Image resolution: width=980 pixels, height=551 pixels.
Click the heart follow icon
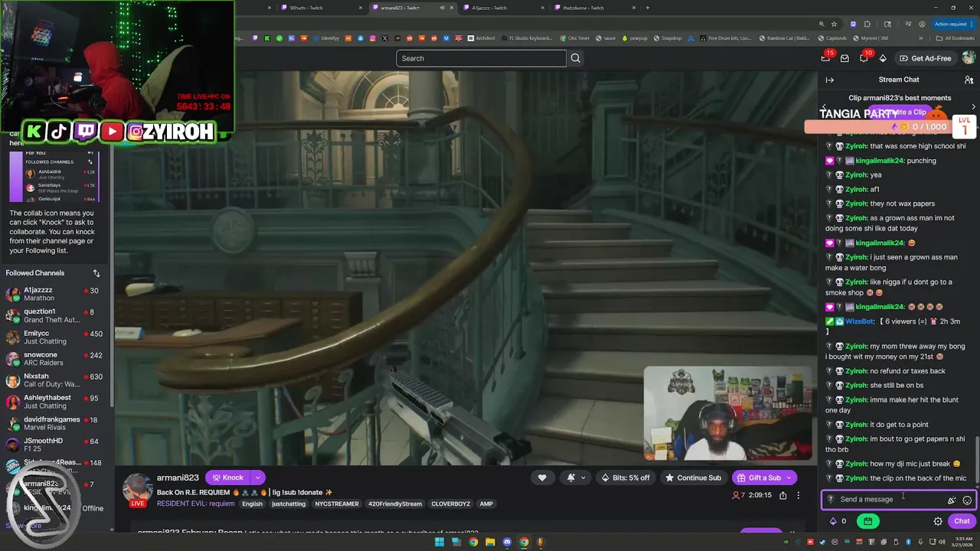(x=542, y=478)
